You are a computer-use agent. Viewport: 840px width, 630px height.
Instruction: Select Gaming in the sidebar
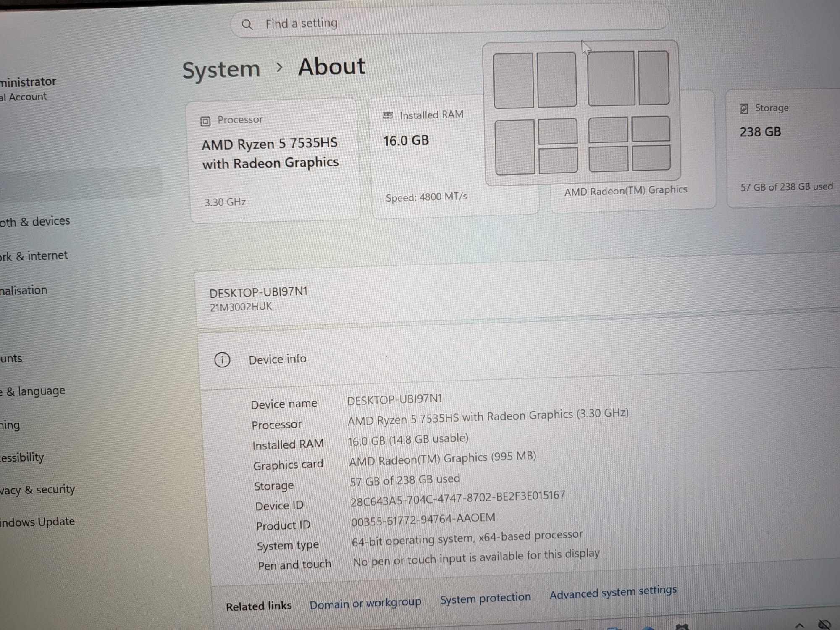point(10,425)
